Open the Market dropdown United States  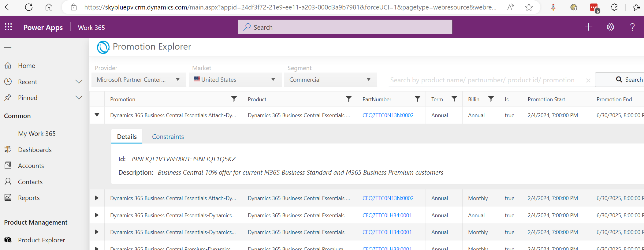click(235, 80)
